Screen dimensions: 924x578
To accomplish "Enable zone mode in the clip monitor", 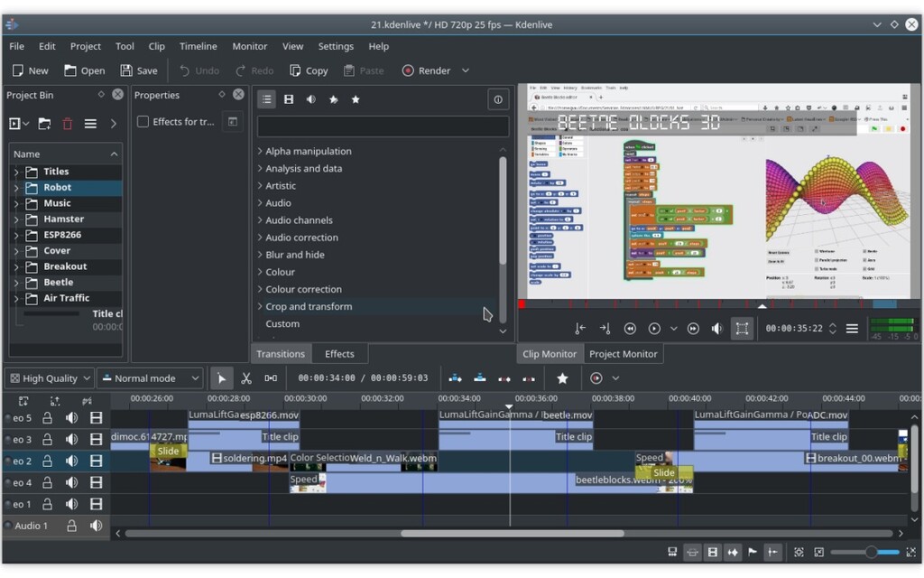I will point(742,329).
